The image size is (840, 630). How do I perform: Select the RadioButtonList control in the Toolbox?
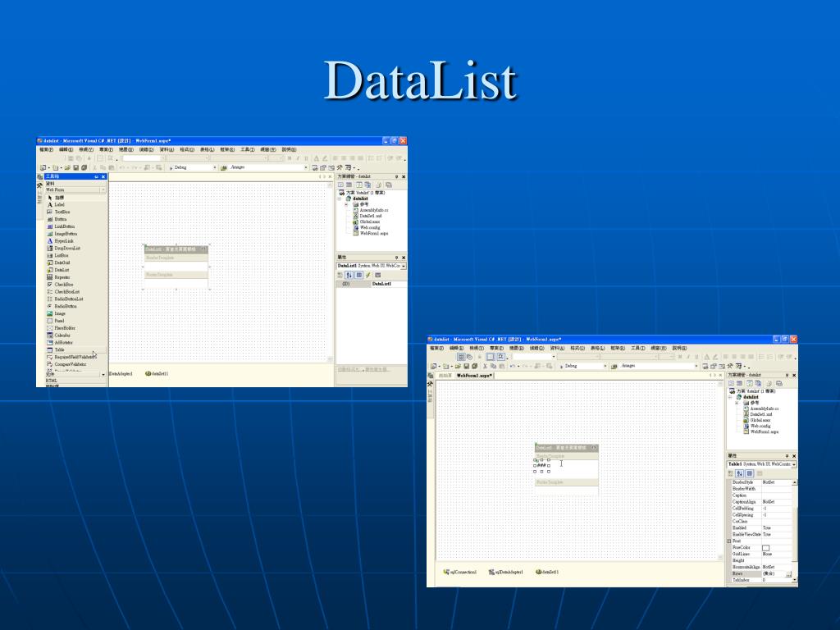(x=64, y=299)
